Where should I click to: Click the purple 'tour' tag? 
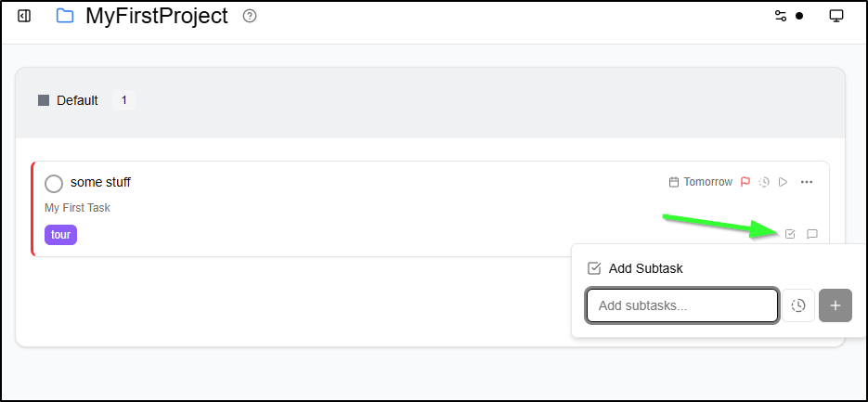point(61,235)
